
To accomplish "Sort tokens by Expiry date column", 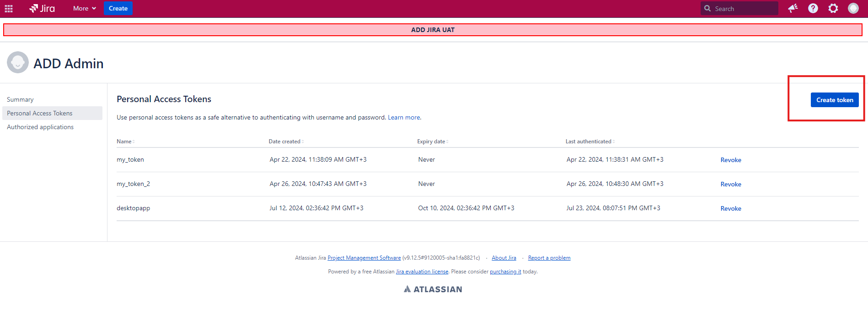I will click(432, 142).
